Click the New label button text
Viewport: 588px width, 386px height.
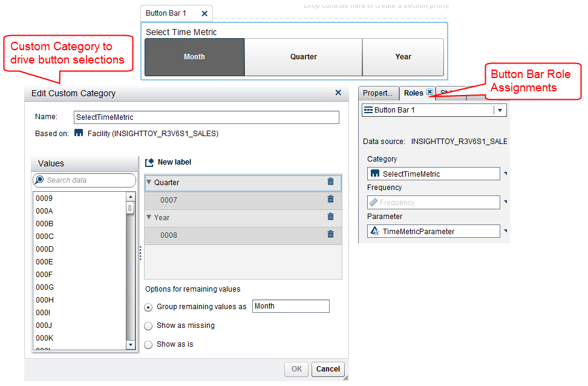pos(174,162)
